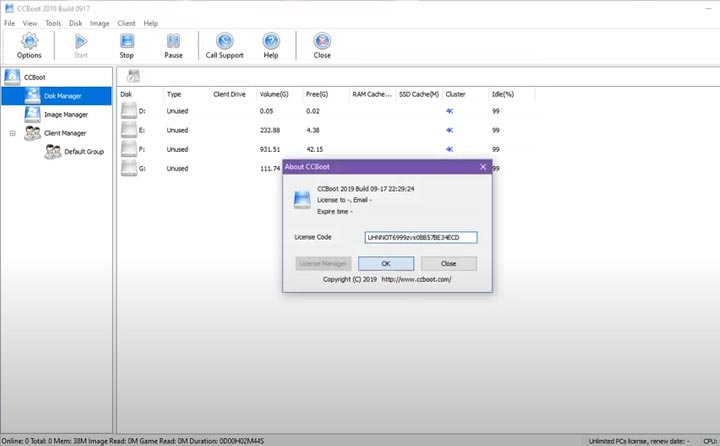The height and width of the screenshot is (446, 720).
Task: Open the File menu
Action: coord(10,23)
